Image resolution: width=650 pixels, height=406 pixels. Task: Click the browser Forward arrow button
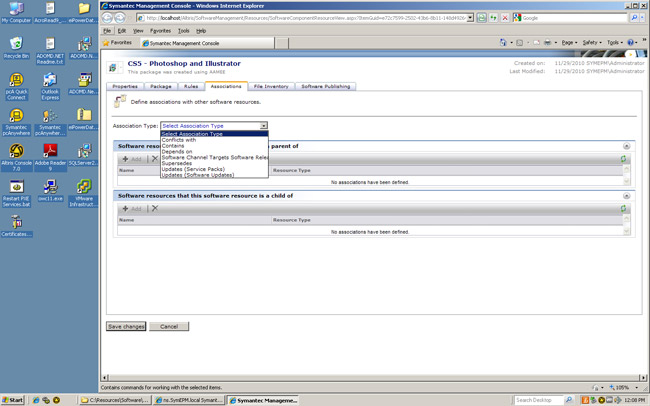point(120,18)
